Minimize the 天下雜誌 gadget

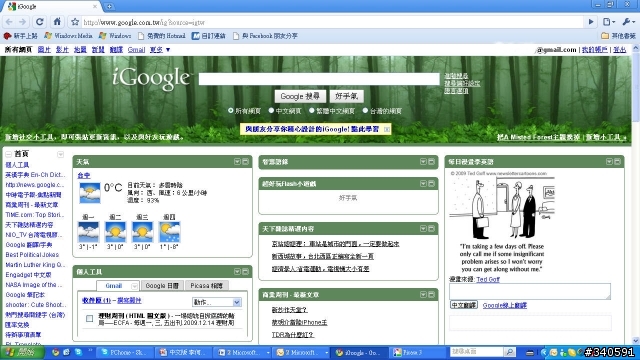(x=431, y=229)
